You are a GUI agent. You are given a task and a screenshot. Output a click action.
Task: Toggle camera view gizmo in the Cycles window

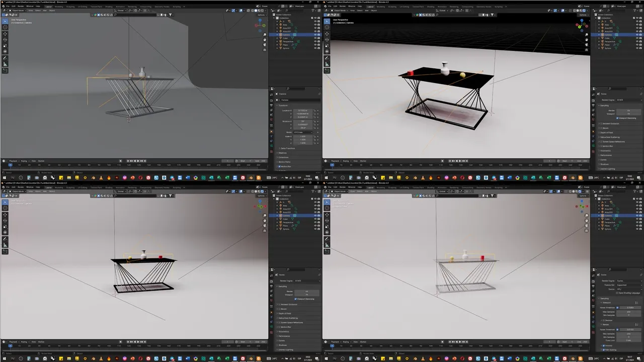[x=587, y=226]
